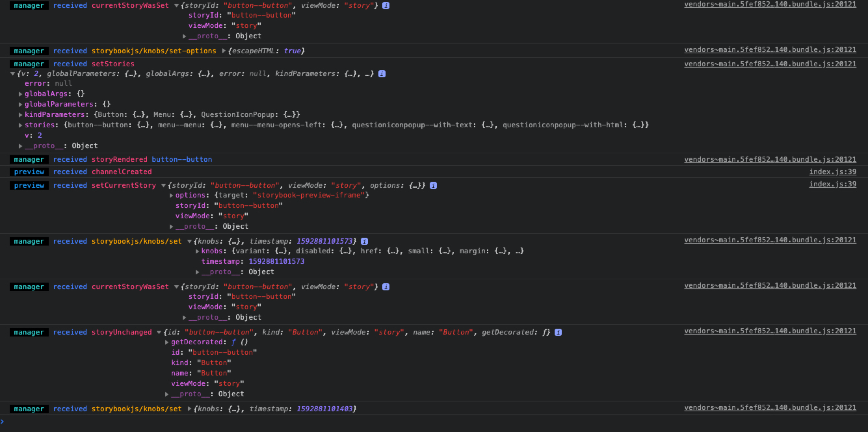Click info icon beside setStories object summary

pyautogui.click(x=382, y=74)
